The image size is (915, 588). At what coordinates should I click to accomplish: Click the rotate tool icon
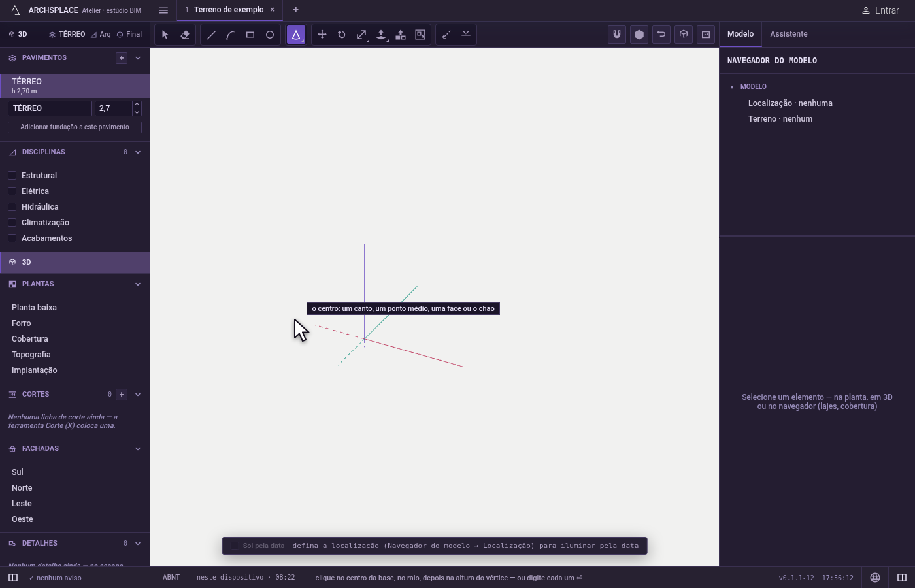point(342,35)
